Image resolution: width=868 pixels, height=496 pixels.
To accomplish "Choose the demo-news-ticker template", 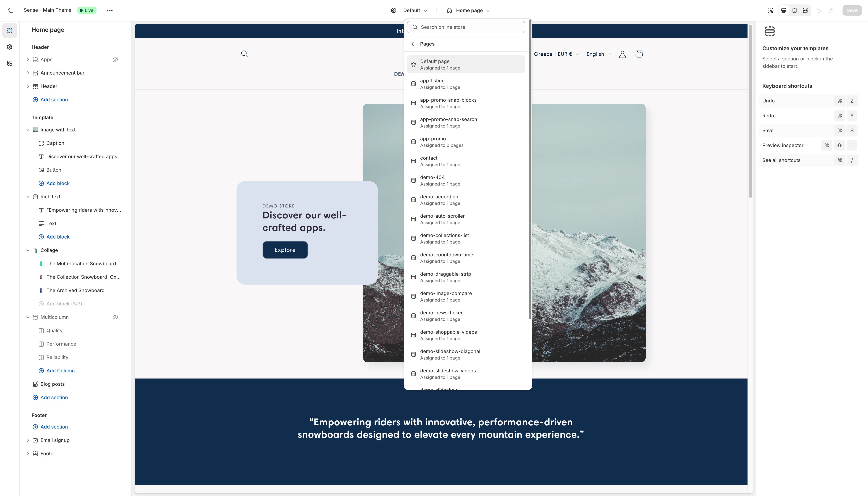I will (x=466, y=316).
